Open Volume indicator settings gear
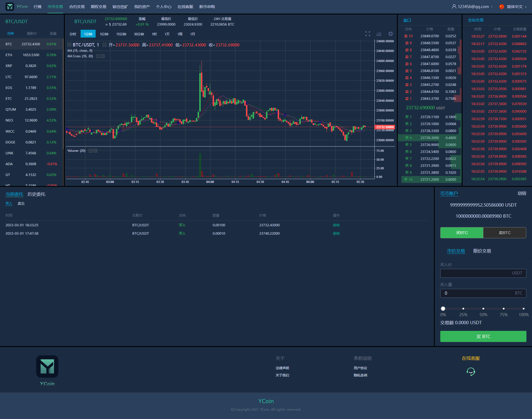The image size is (532, 419). tap(90, 151)
